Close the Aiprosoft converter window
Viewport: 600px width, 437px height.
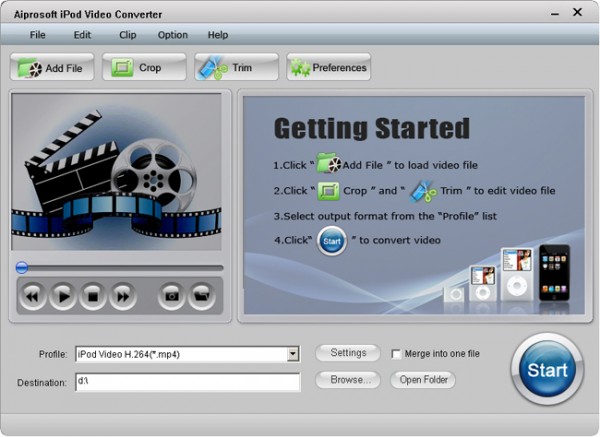tap(577, 12)
